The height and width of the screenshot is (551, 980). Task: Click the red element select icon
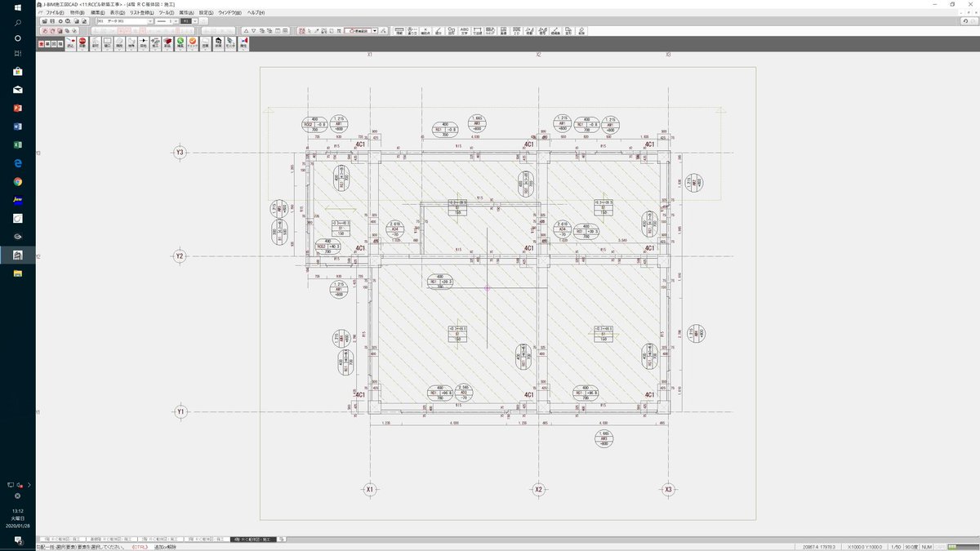[x=301, y=30]
